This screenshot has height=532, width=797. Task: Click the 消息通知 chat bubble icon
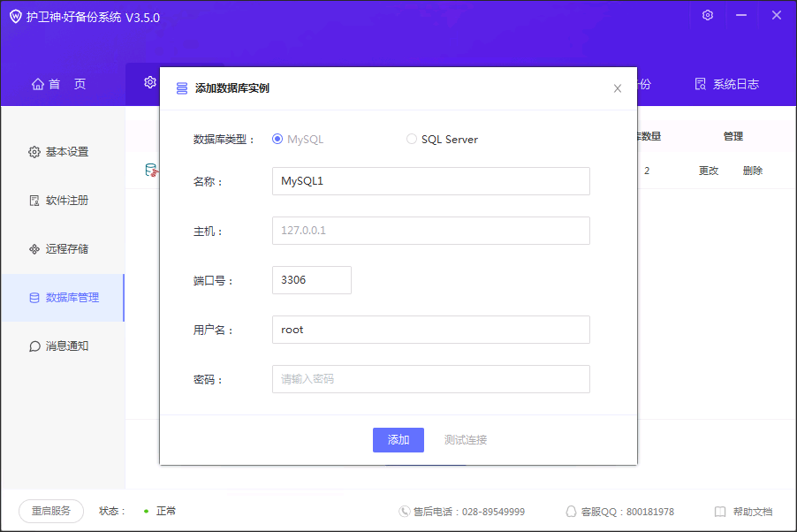tap(34, 346)
